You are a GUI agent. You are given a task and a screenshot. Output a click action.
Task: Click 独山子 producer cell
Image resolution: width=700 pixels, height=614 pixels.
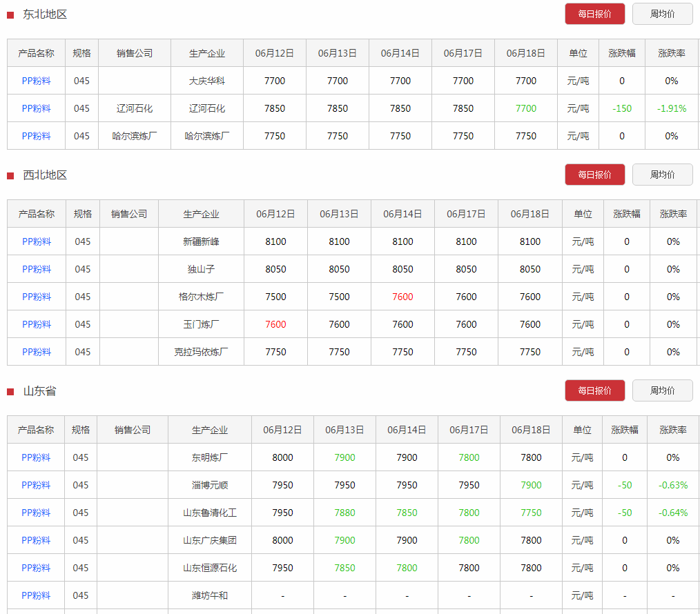pyautogui.click(x=201, y=269)
